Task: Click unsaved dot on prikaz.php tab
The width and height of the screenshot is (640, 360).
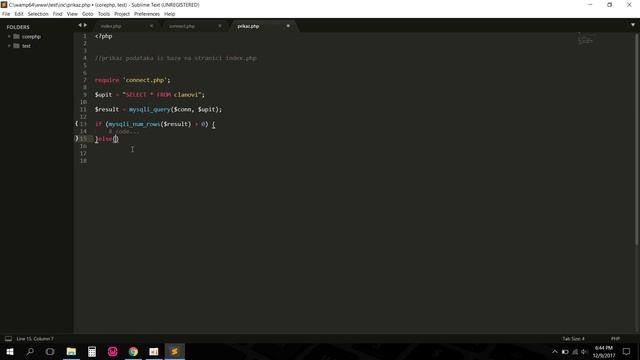Action: (288, 26)
